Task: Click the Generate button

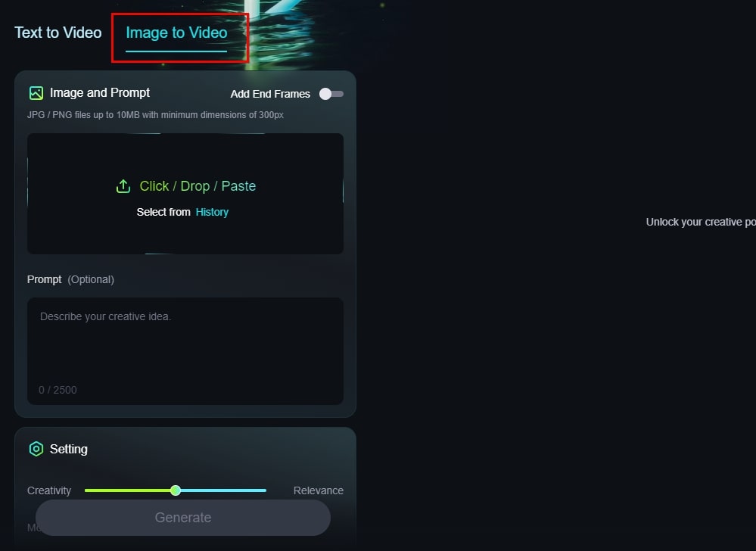Action: pyautogui.click(x=183, y=517)
